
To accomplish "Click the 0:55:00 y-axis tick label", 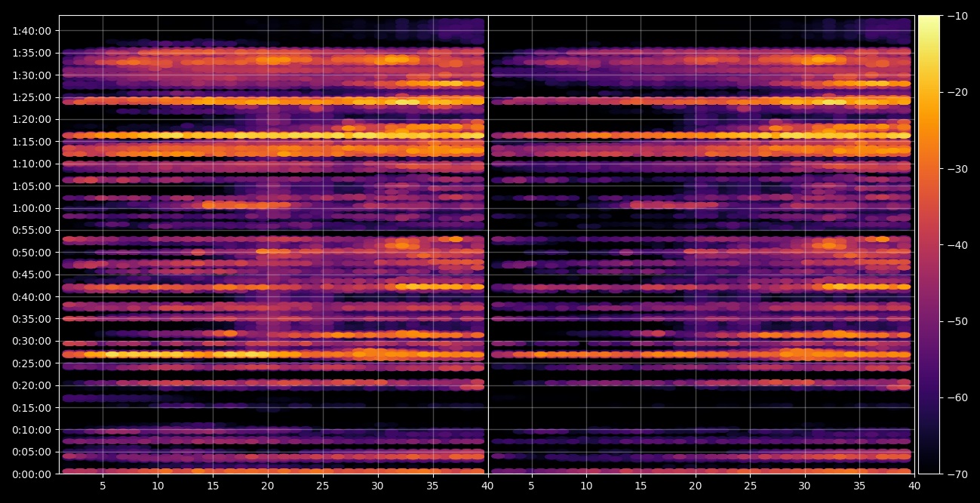I will tap(32, 230).
